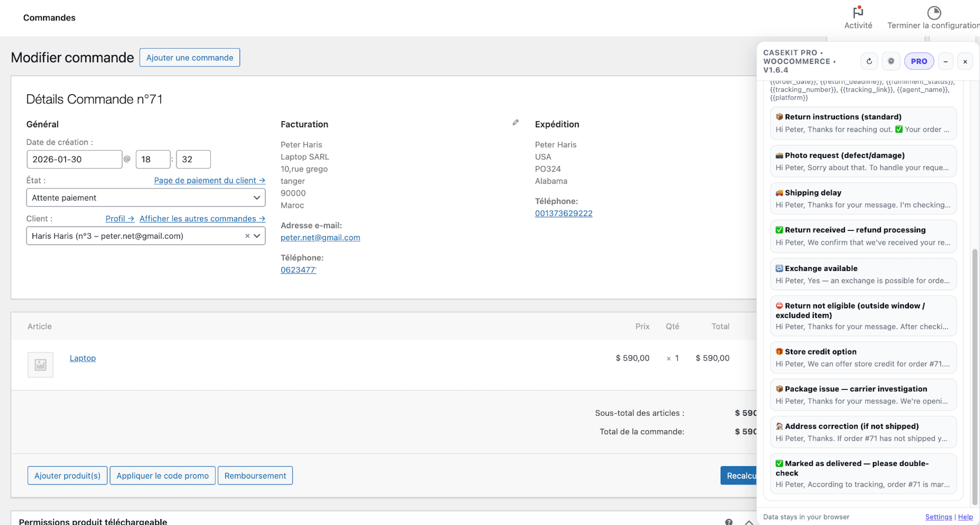The height and width of the screenshot is (525, 980).
Task: Click the PRO badge in CaseKit panel
Action: click(x=920, y=61)
